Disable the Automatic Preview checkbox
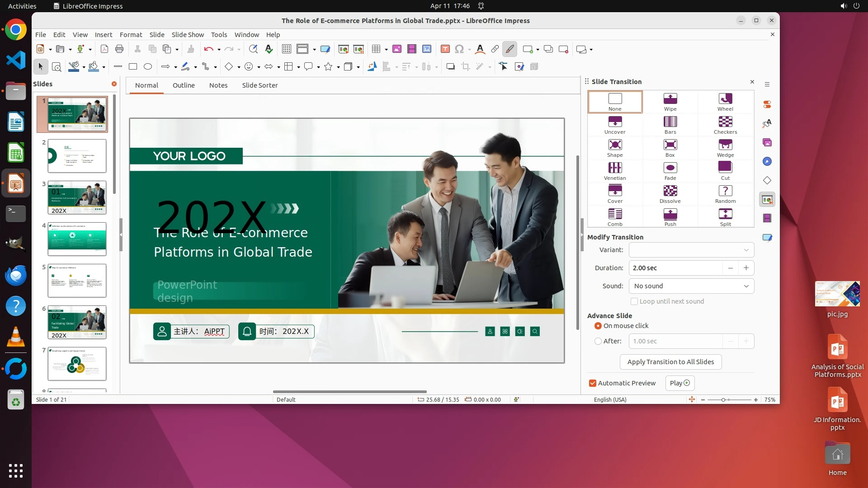 pyautogui.click(x=593, y=383)
